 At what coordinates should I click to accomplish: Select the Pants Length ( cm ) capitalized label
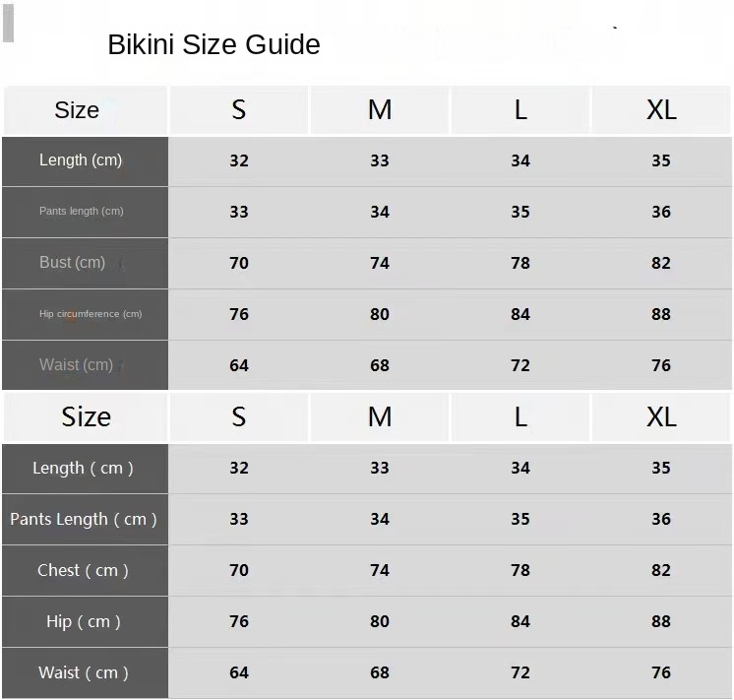pyautogui.click(x=84, y=520)
